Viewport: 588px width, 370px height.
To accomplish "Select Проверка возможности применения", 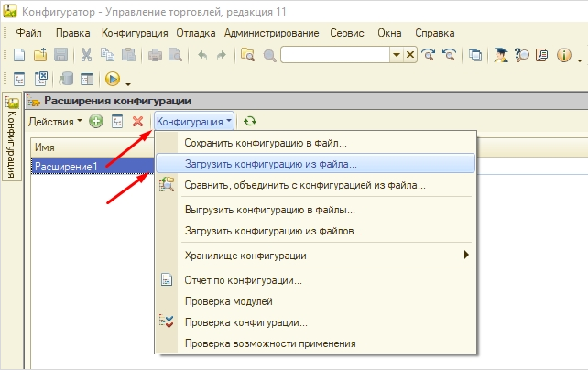I will [x=269, y=343].
